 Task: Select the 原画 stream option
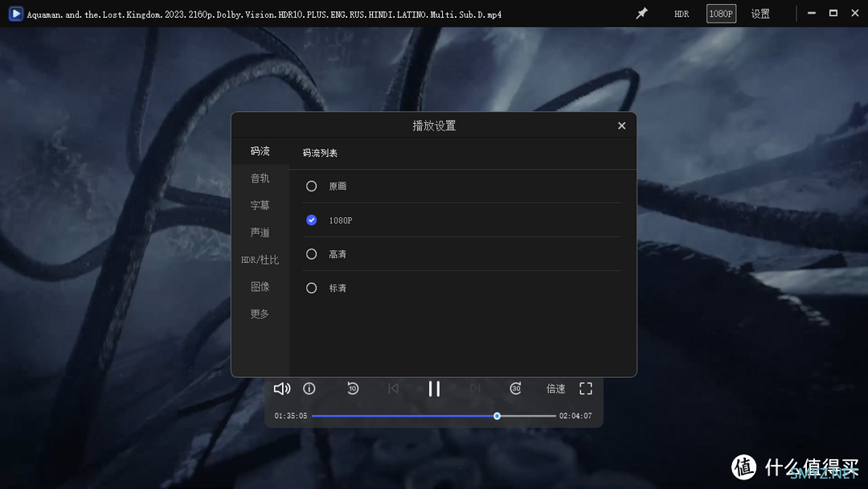[312, 186]
